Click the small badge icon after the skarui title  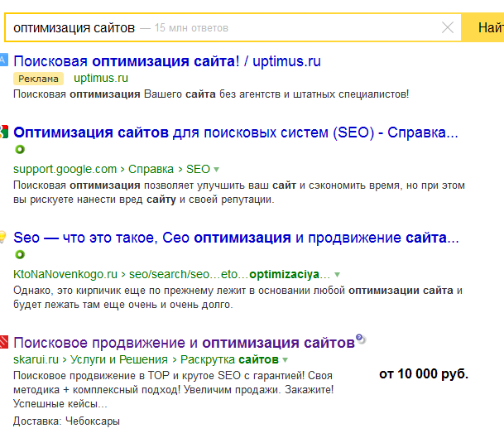point(360,339)
